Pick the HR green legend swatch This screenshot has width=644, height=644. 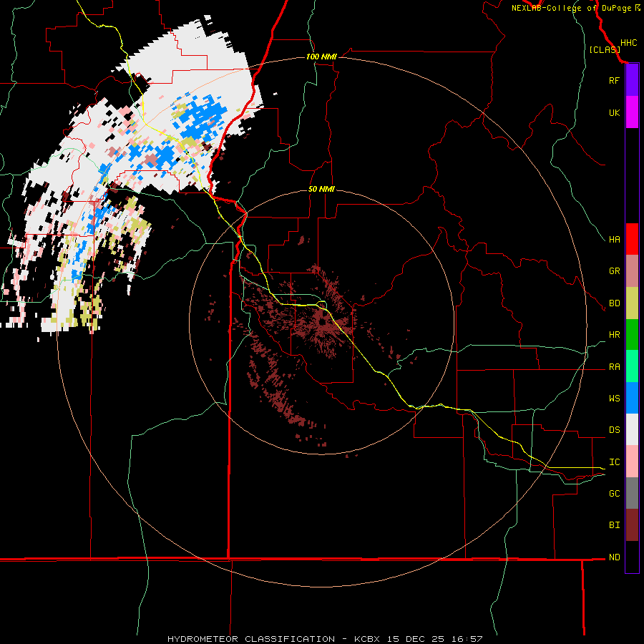632,335
